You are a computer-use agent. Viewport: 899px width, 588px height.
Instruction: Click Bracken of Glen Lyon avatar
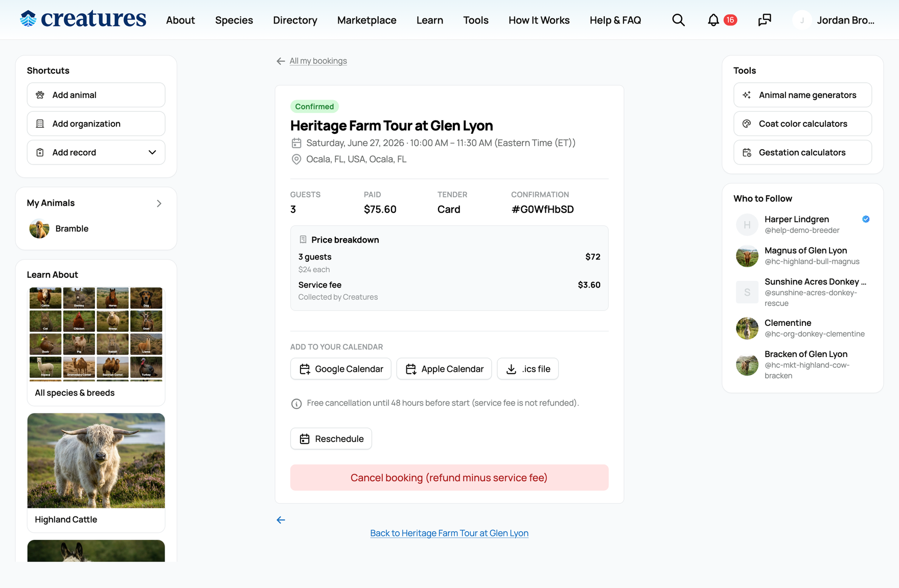(x=747, y=364)
